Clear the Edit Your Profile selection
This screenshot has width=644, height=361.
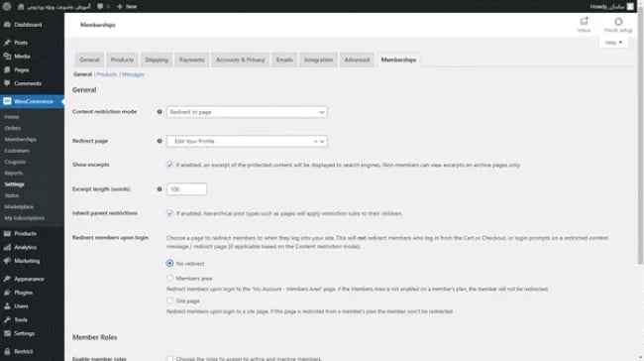click(315, 141)
